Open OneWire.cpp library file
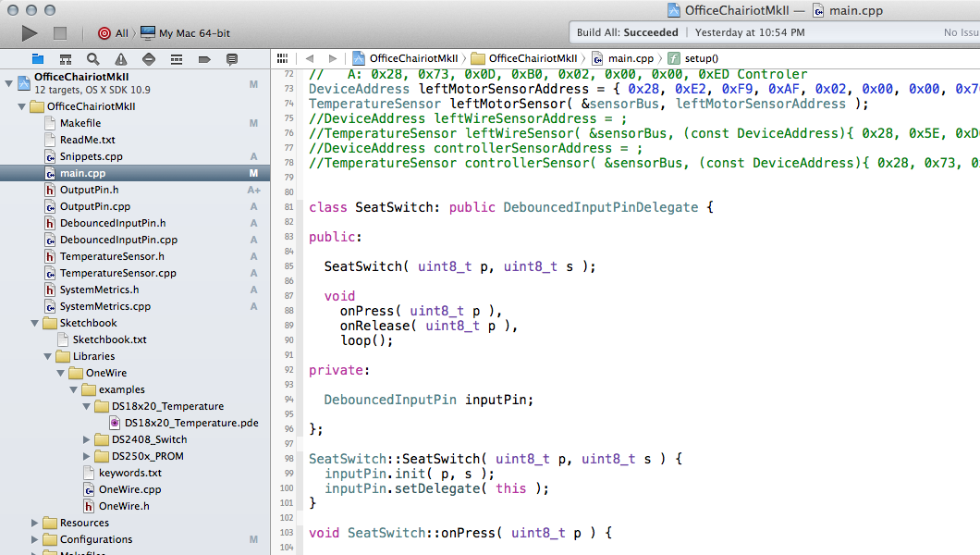 [129, 489]
